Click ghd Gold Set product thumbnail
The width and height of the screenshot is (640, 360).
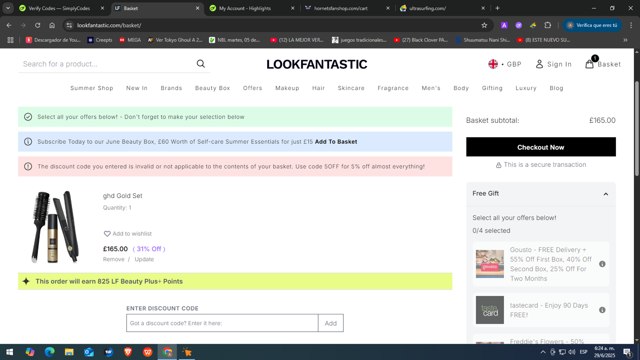(x=55, y=227)
